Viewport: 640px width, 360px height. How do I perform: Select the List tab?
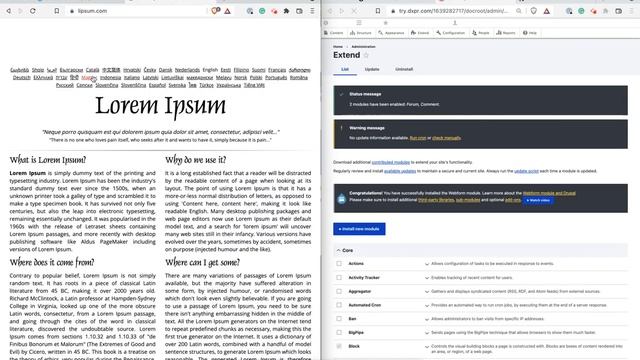coord(345,69)
